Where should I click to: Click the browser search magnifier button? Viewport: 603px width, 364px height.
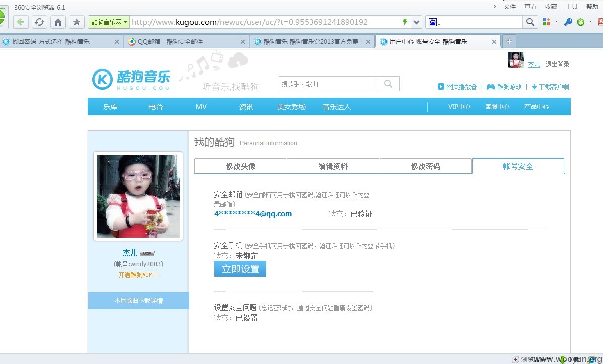[x=530, y=22]
